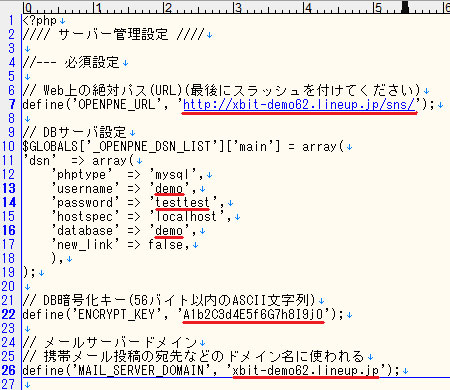Select line number 13 in the gutter
Viewport: 450px width, 390px height.
pos(9,189)
